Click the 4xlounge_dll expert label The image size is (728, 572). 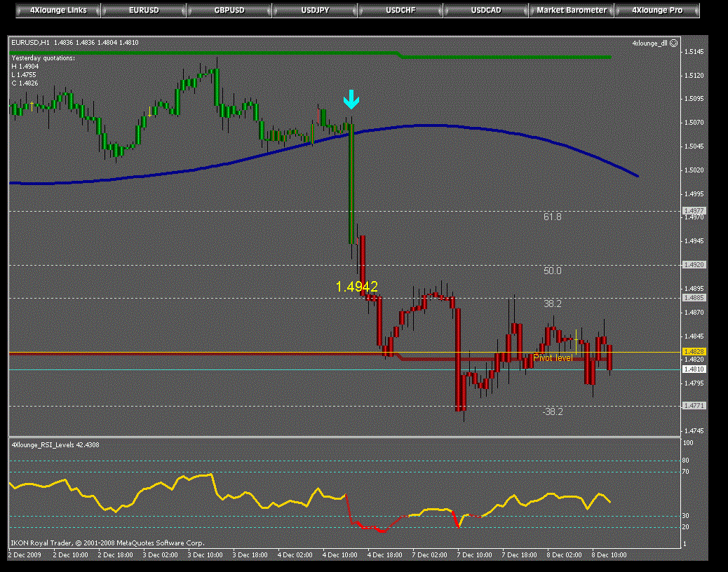coord(649,43)
